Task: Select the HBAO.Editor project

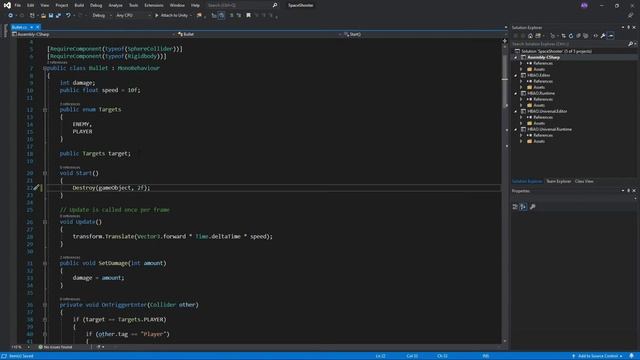Action: [x=538, y=76]
